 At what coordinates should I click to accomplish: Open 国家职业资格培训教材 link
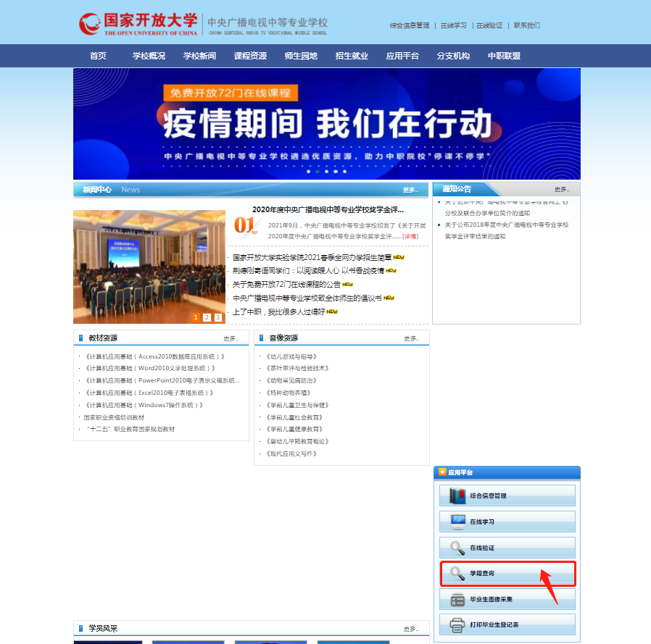pos(114,417)
